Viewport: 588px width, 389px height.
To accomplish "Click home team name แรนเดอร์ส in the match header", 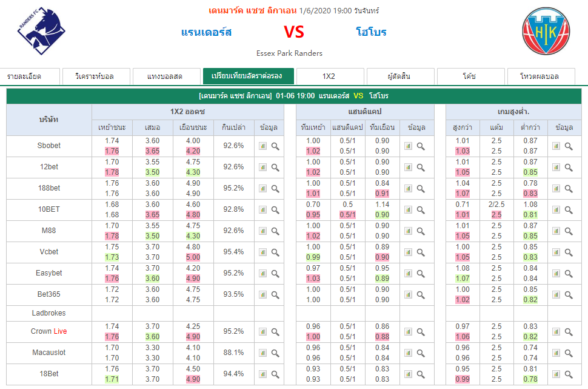I will 206,32.
